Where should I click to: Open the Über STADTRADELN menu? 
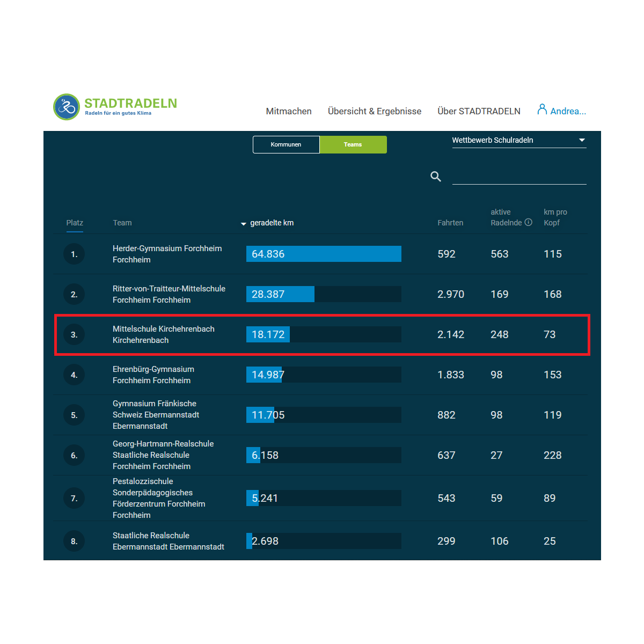tap(479, 111)
